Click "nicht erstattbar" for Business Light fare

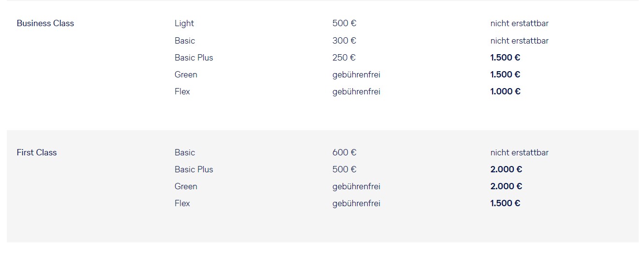click(519, 23)
